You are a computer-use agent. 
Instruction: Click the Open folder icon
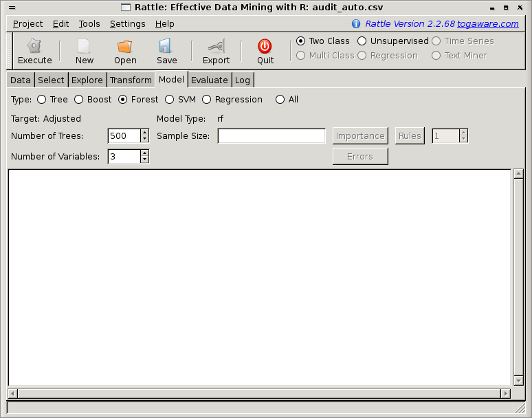click(125, 46)
